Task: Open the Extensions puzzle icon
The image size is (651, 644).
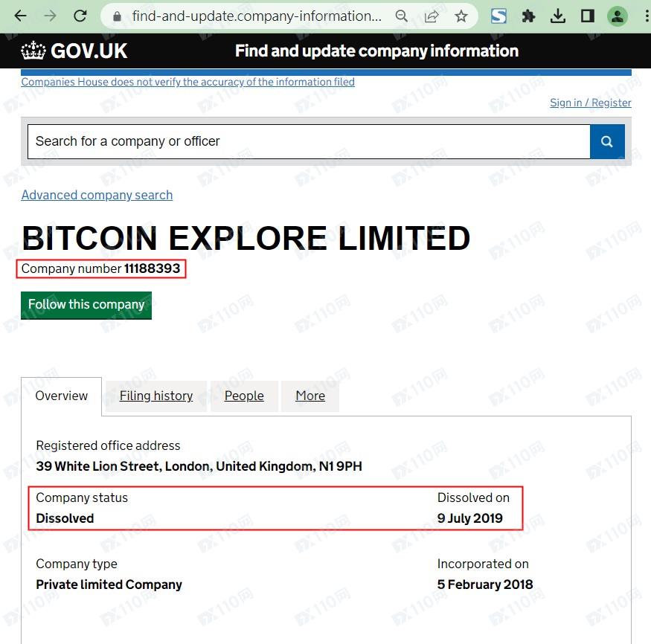Action: point(529,16)
